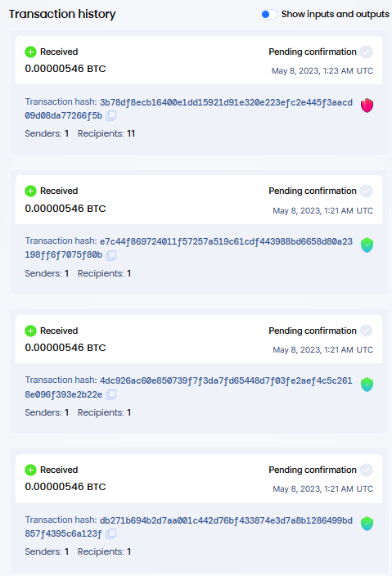Copy the transaction hash ending in 09d08da77266f5b
392x576 pixels.
(111, 115)
